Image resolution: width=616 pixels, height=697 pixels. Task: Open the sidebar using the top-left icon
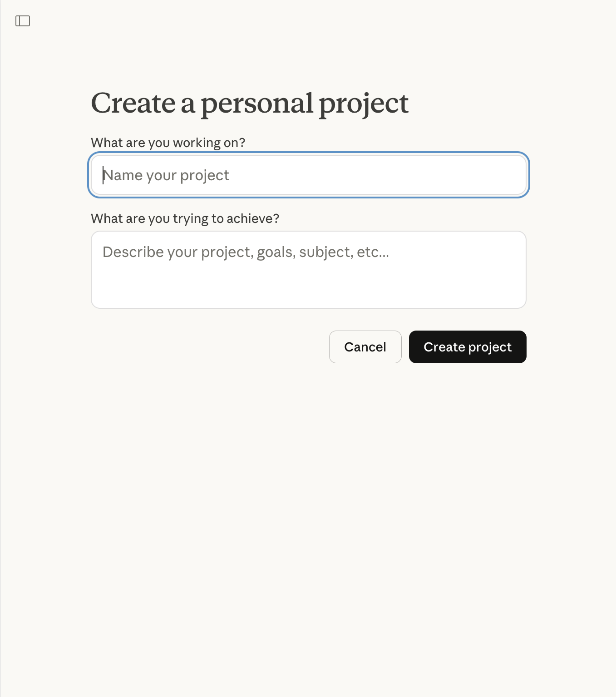[23, 21]
